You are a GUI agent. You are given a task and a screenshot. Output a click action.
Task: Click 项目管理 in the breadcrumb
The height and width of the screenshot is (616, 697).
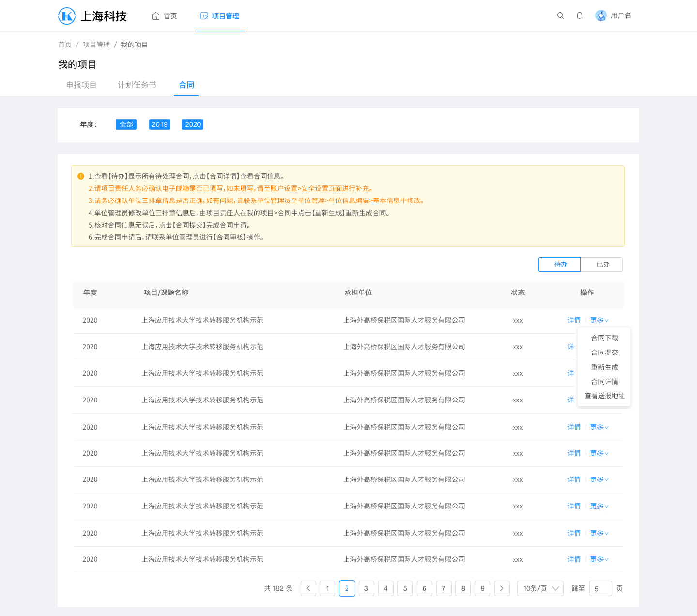(96, 45)
